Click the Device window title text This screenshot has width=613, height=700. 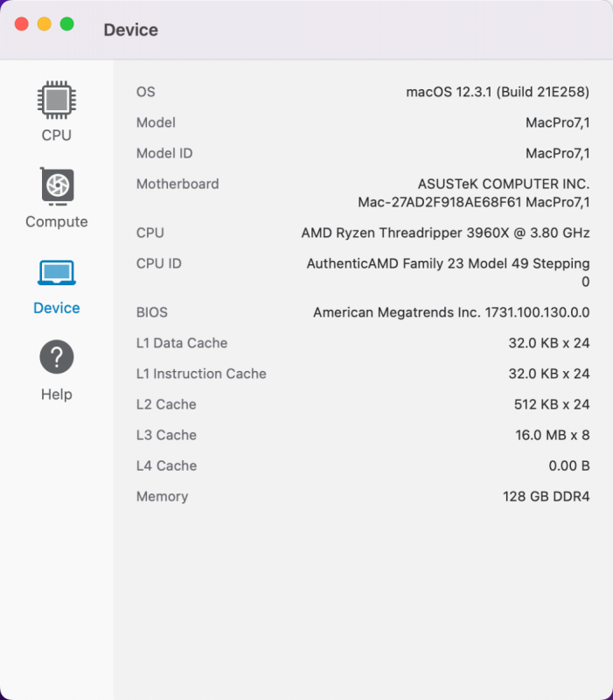(x=130, y=30)
